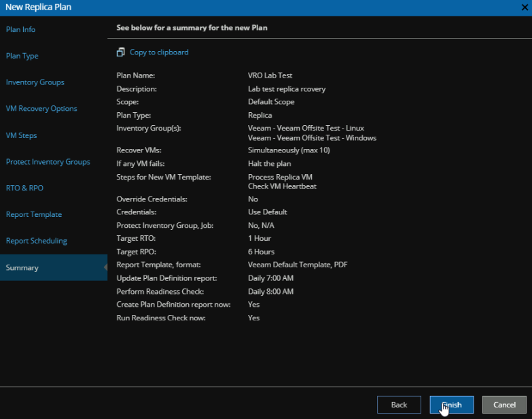This screenshot has height=419, width=532.
Task: Open the Inventory Groups step
Action: pos(35,82)
